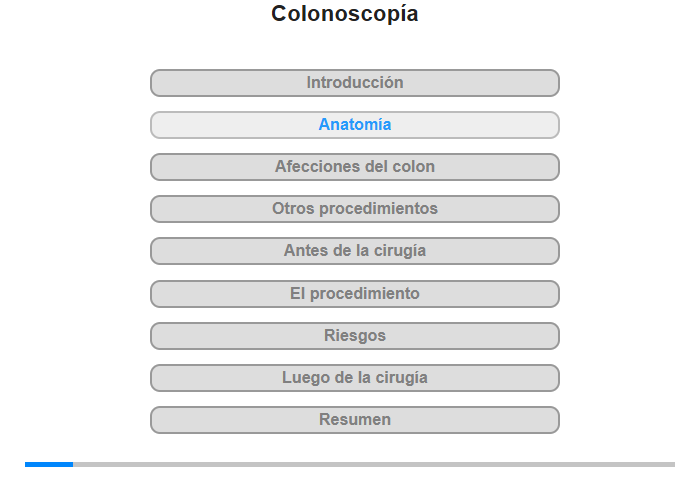Viewport: 700px width, 480px height.
Task: Choose the after-surgery menu entry
Action: tap(355, 378)
